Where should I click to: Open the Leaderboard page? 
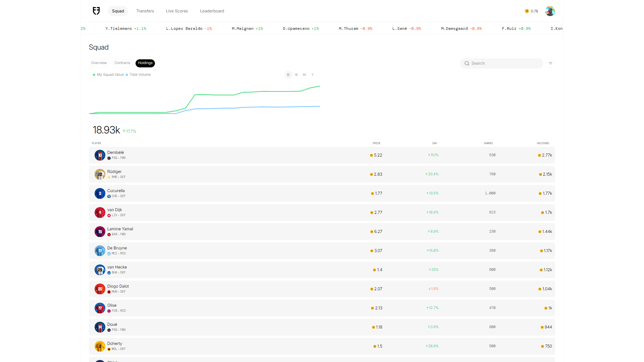point(212,11)
